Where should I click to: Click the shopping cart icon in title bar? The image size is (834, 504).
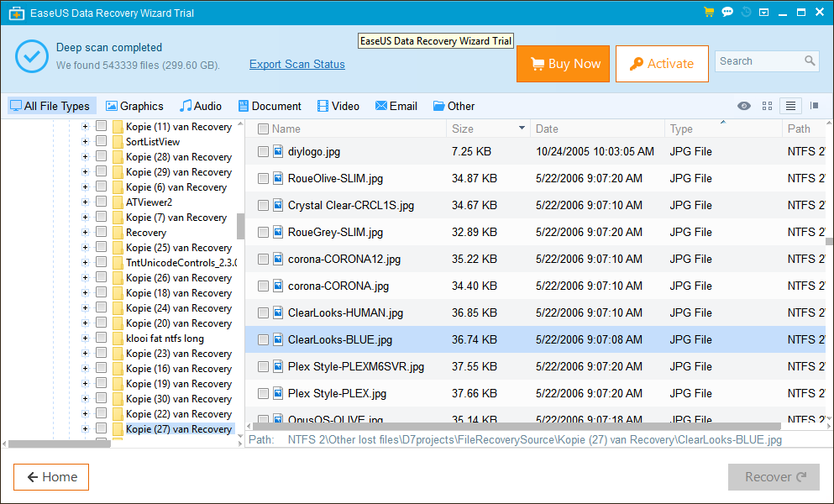click(709, 12)
